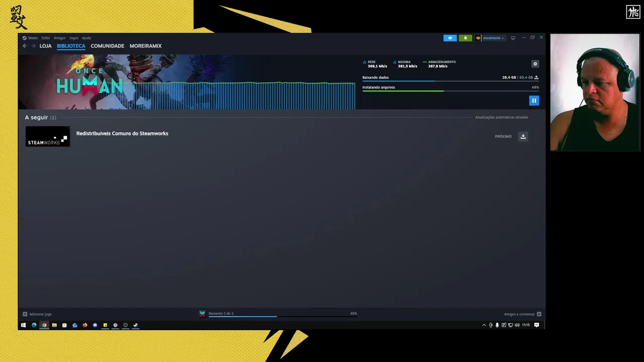Screen dimensions: 644x362
Task: Show hidden system tray icons
Action: 484,325
